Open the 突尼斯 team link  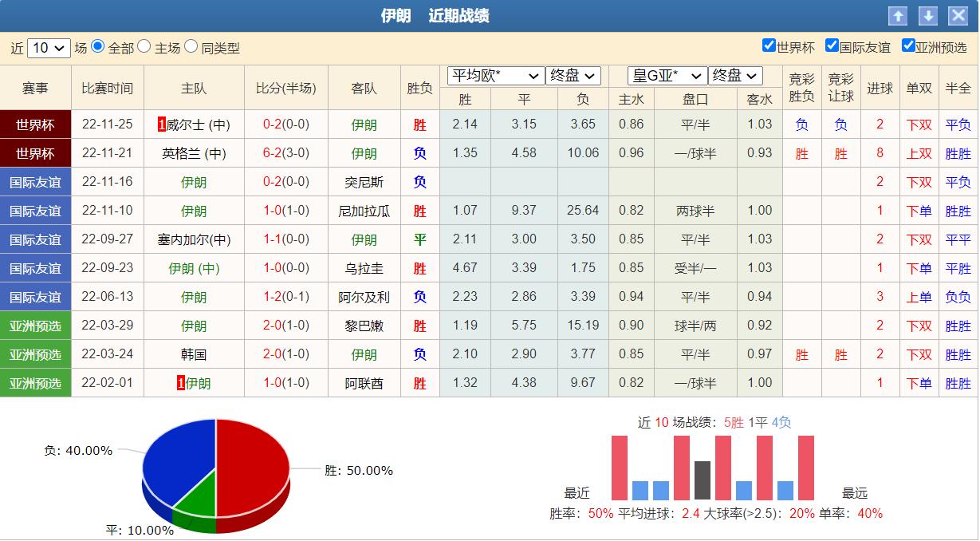pyautogui.click(x=364, y=181)
